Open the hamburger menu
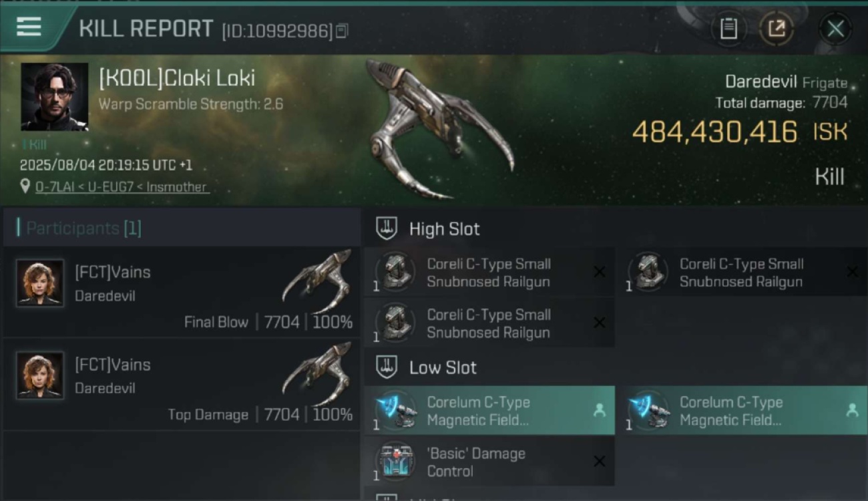The width and height of the screenshot is (868, 501). [29, 27]
